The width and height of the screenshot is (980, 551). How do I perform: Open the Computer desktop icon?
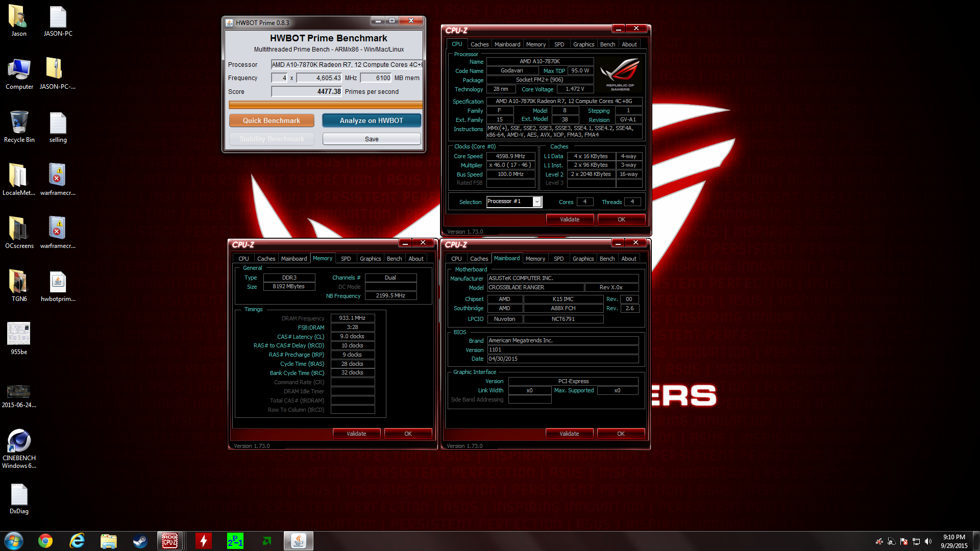click(19, 73)
